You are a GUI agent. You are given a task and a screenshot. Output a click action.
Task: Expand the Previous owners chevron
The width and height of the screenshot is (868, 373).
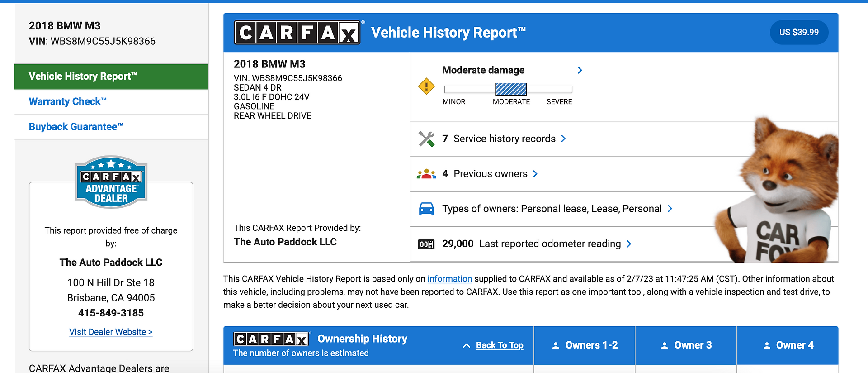(x=535, y=174)
